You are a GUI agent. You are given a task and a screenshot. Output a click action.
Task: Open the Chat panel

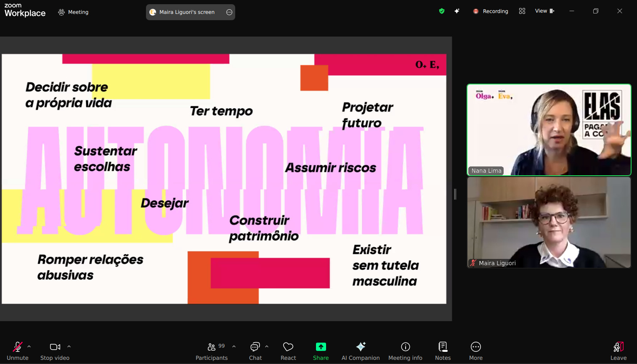pos(255,351)
